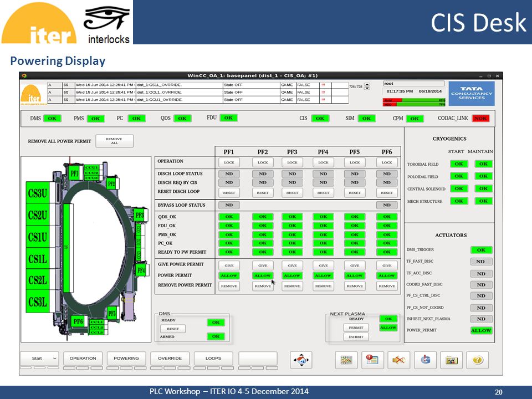Switch to the LOOPS panel tab
Image resolution: width=532 pixels, height=399 pixels.
(213, 359)
